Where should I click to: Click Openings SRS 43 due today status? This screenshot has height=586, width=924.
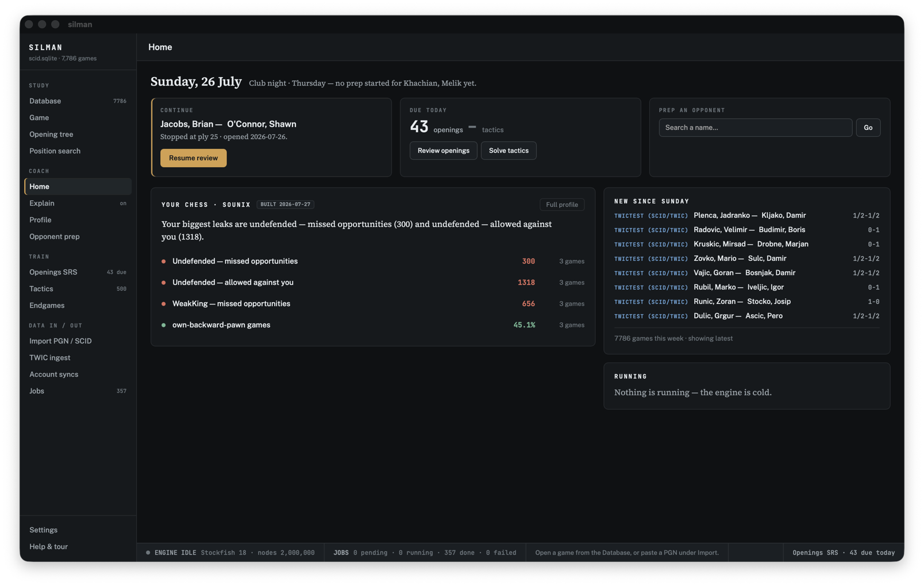[844, 553]
